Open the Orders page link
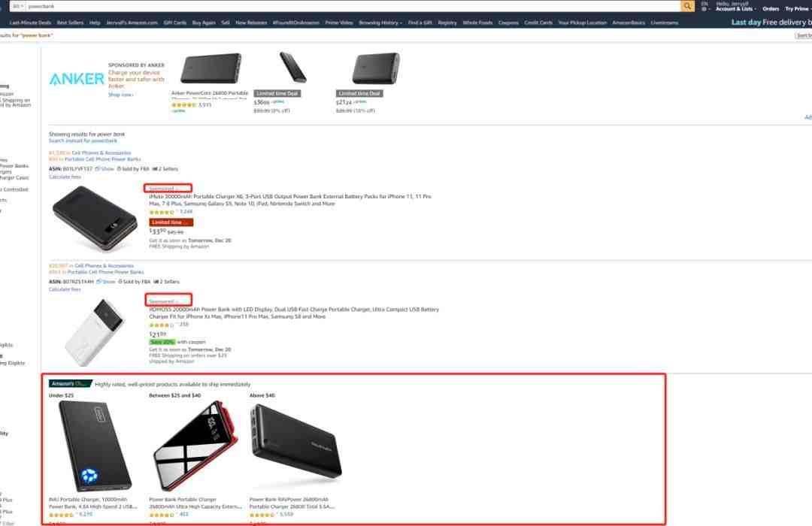This screenshot has width=812, height=526. click(x=771, y=9)
